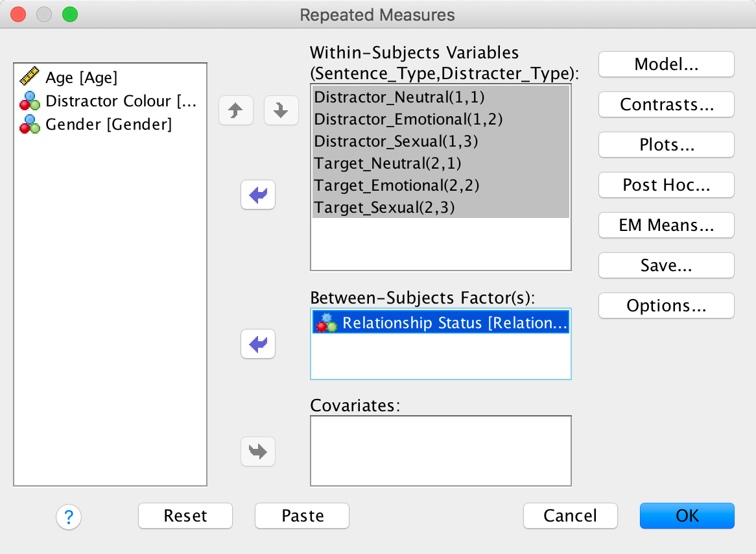Click the move up arrow button
756x554 pixels.
coord(236,111)
